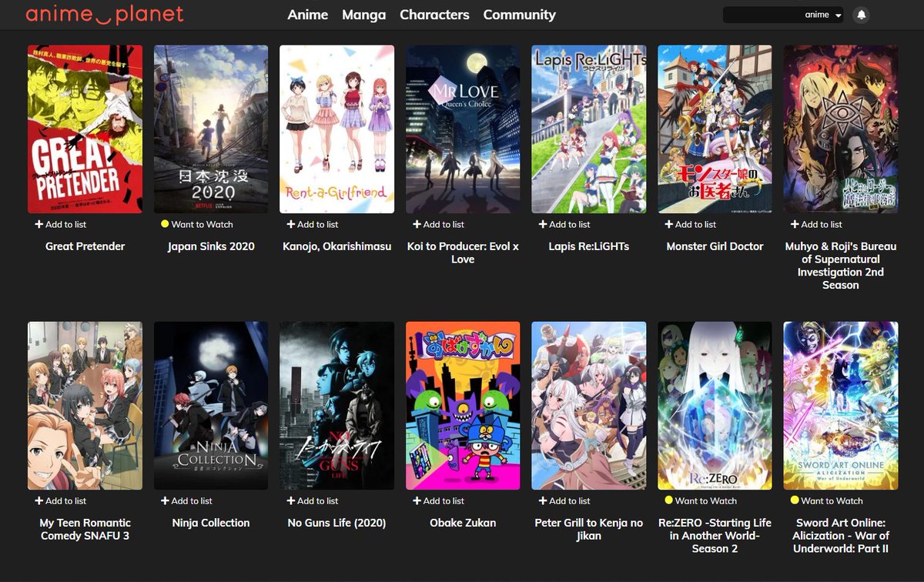Open the Manga menu

click(363, 15)
